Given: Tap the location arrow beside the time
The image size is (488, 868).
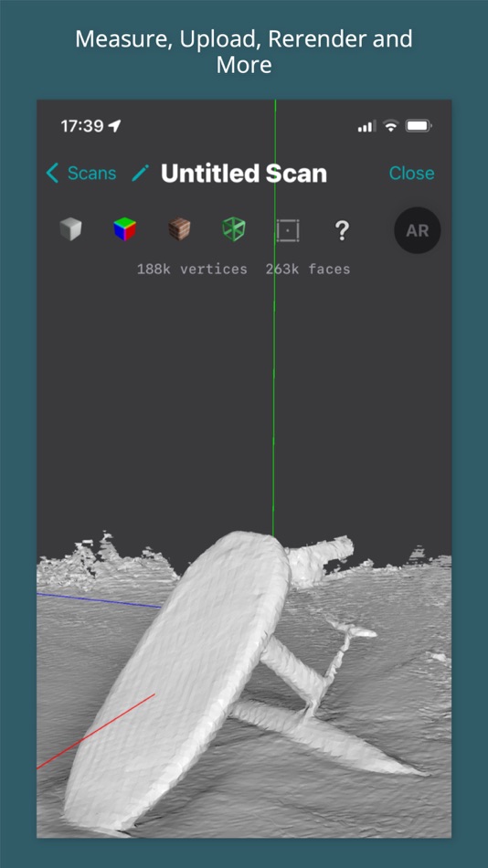Looking at the screenshot, I should click(x=114, y=126).
